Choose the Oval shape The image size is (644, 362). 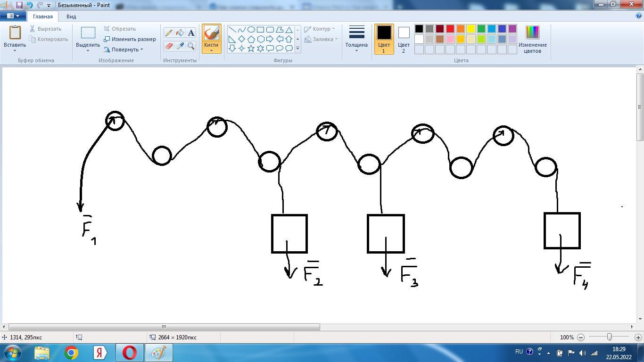pyautogui.click(x=251, y=30)
